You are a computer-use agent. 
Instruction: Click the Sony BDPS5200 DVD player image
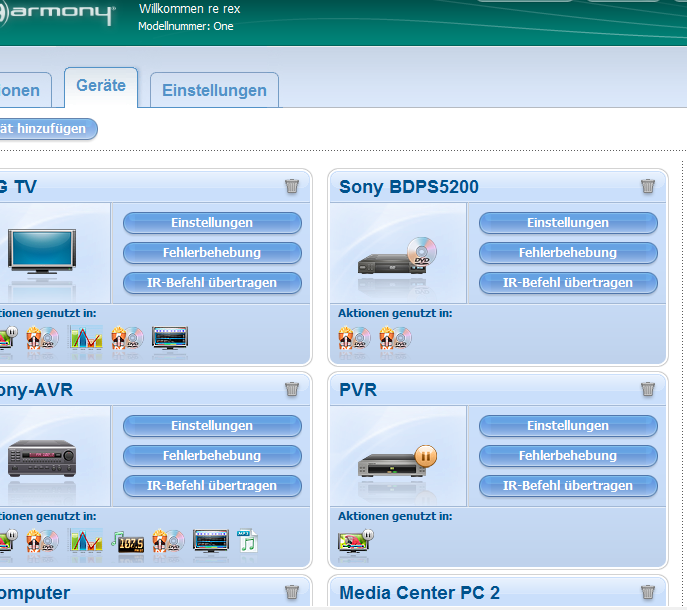[x=397, y=256]
